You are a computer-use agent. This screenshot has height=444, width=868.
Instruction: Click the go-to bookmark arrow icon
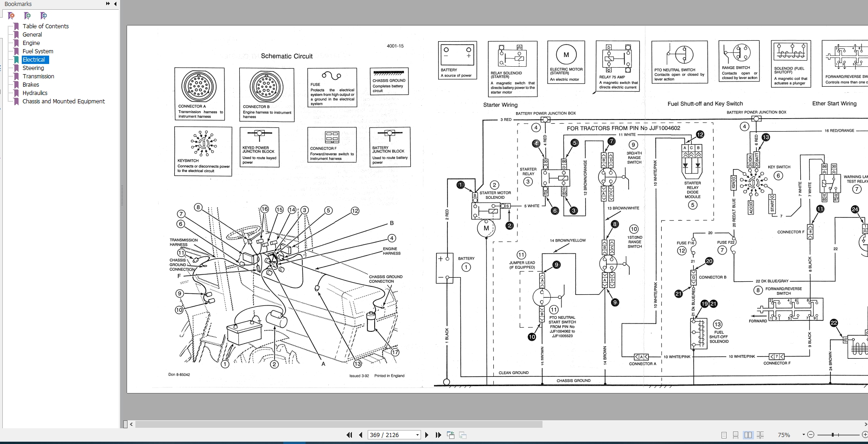[44, 16]
